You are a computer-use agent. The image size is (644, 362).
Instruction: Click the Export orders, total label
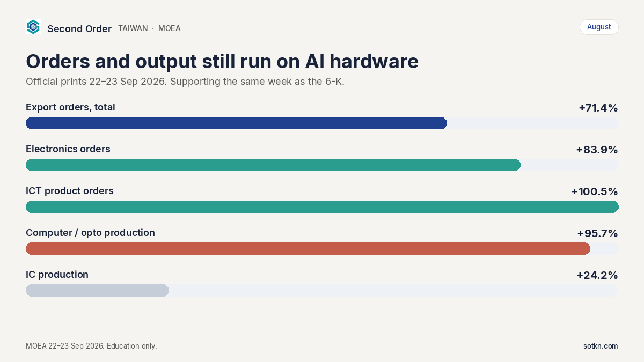click(x=70, y=107)
